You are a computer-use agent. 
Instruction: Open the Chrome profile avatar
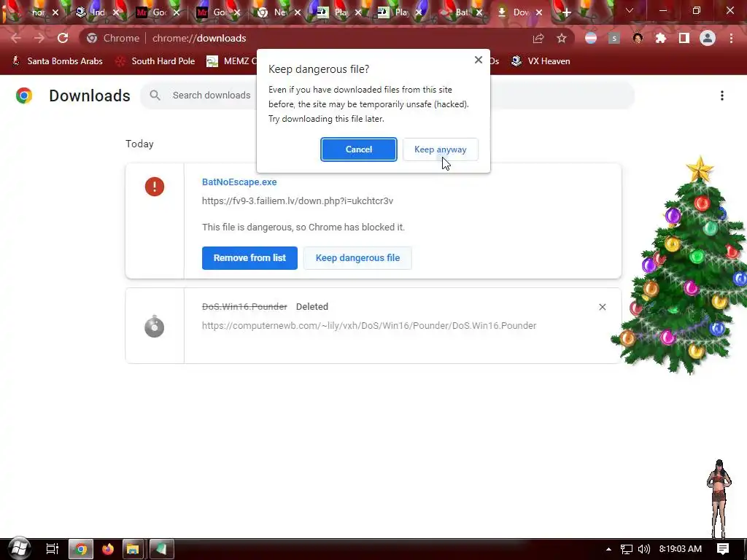pos(708,38)
